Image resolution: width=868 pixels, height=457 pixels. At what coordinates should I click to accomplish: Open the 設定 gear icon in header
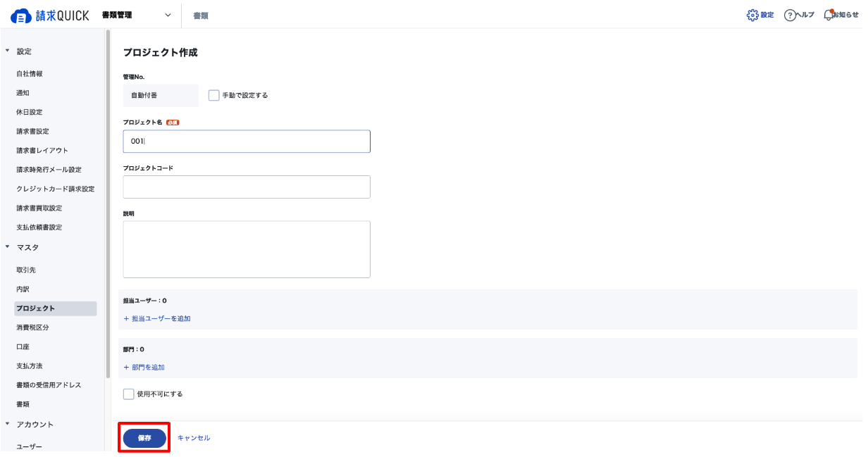(x=752, y=15)
